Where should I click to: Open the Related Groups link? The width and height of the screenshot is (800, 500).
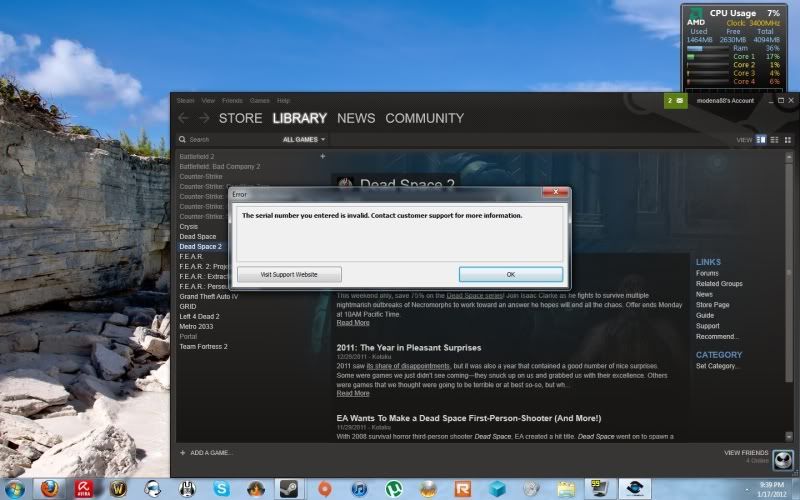pos(719,284)
